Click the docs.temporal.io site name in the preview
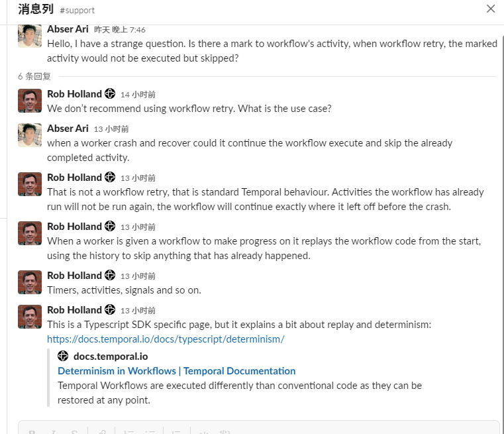This screenshot has height=434, width=504. click(111, 356)
